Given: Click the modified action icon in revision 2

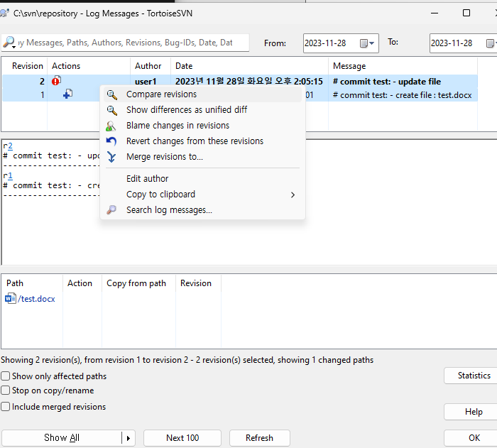Looking at the screenshot, I should click(x=56, y=80).
